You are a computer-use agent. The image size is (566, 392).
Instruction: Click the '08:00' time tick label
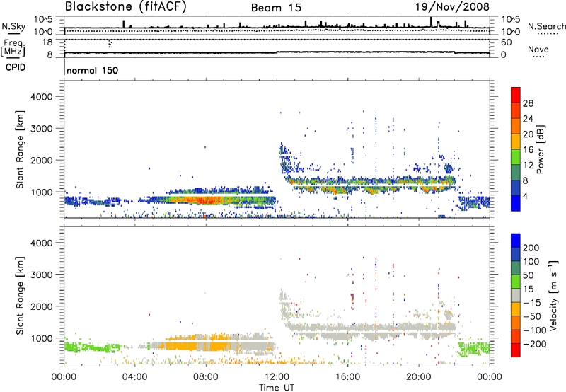pyautogui.click(x=206, y=377)
